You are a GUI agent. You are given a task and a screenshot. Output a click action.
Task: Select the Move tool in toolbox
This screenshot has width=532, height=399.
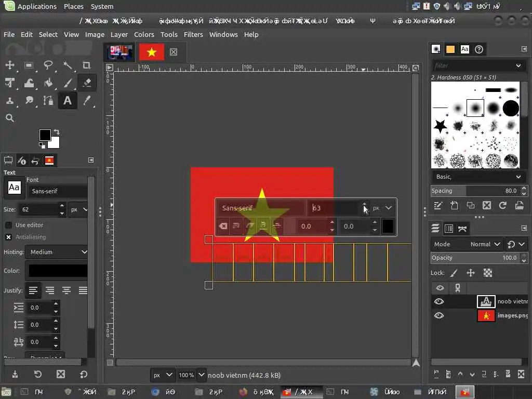coord(9,65)
